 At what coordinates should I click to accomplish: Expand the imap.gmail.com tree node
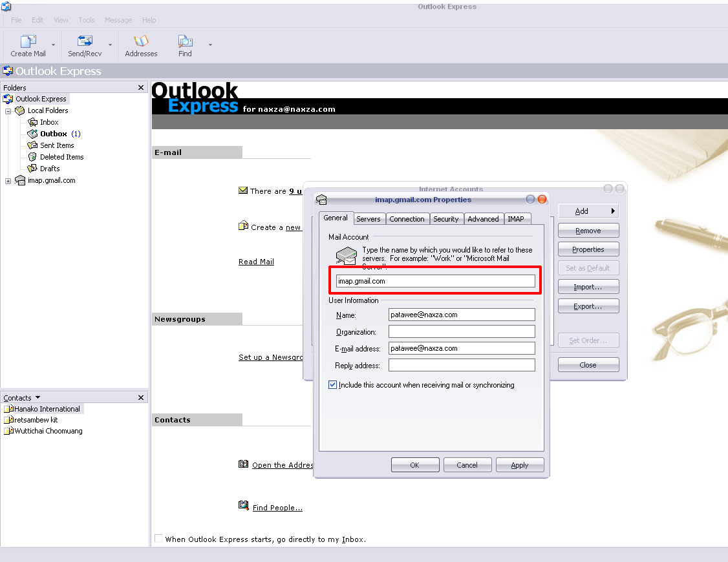pyautogui.click(x=8, y=182)
